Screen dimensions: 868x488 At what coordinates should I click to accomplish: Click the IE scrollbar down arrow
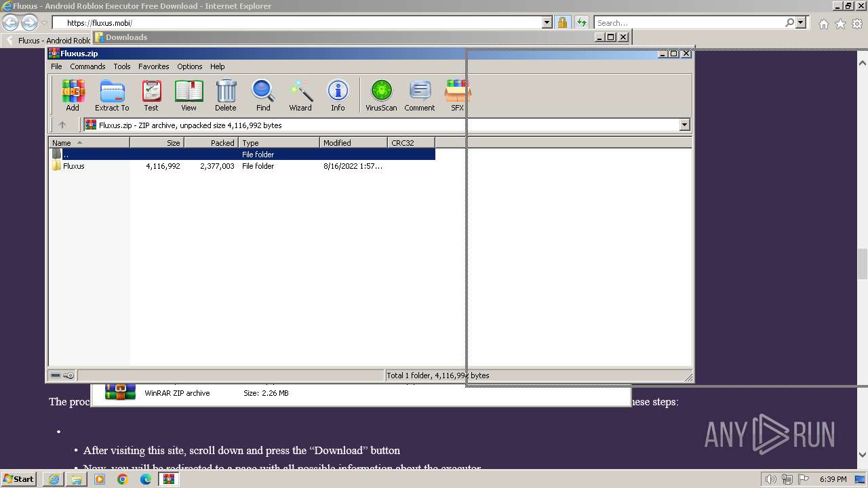click(863, 455)
